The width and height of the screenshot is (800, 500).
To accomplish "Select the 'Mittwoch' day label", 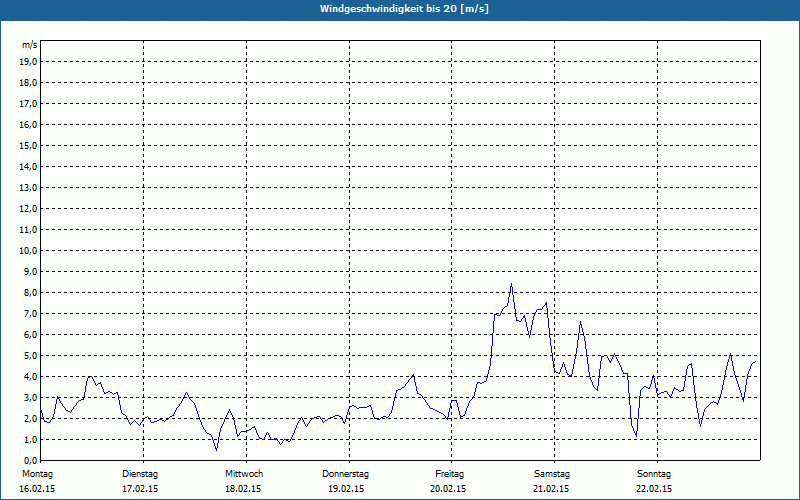I will pyautogui.click(x=244, y=474).
